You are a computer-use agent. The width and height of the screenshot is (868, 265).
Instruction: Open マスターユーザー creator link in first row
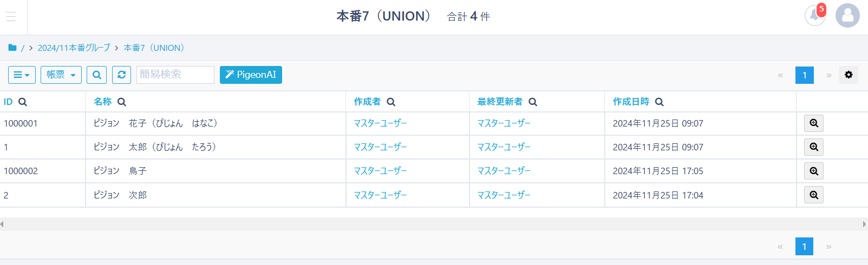click(x=380, y=123)
